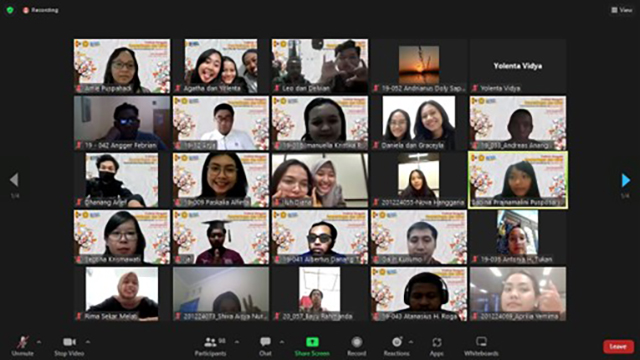The image size is (640, 360).
Task: Expand the caret next to Reactions
Action: 411,342
